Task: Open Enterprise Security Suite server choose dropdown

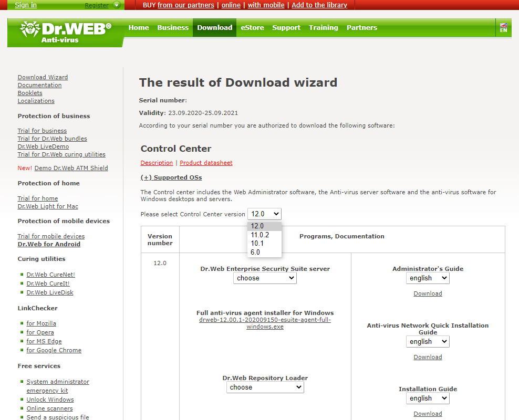Action: pos(265,278)
